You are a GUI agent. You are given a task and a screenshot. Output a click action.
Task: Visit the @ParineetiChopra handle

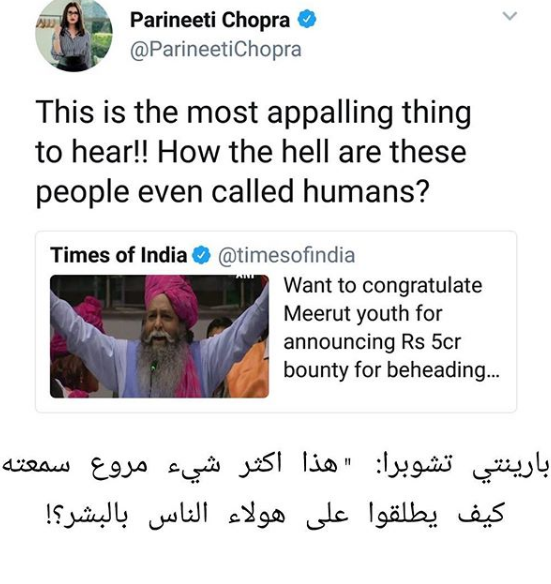pyautogui.click(x=215, y=50)
